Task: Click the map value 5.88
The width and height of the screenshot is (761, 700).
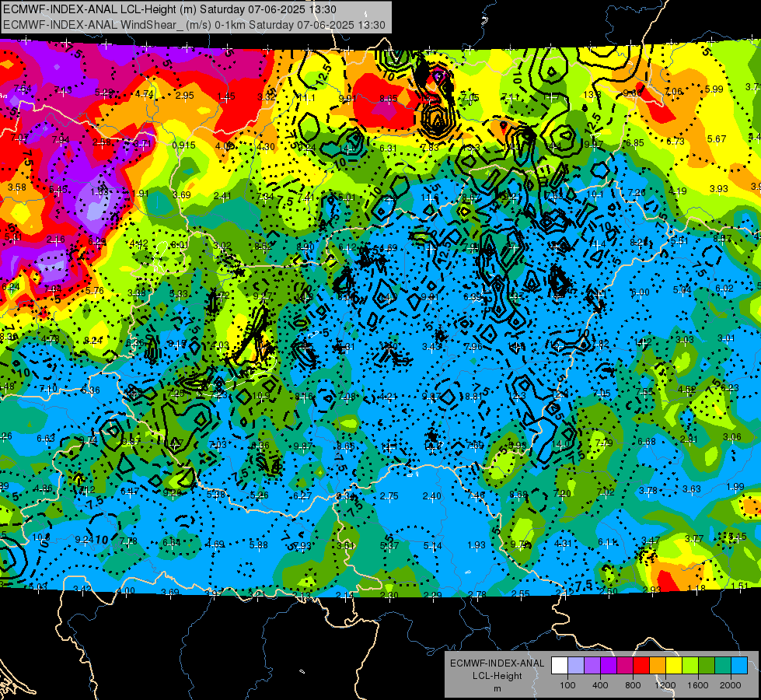Action: coord(258,545)
